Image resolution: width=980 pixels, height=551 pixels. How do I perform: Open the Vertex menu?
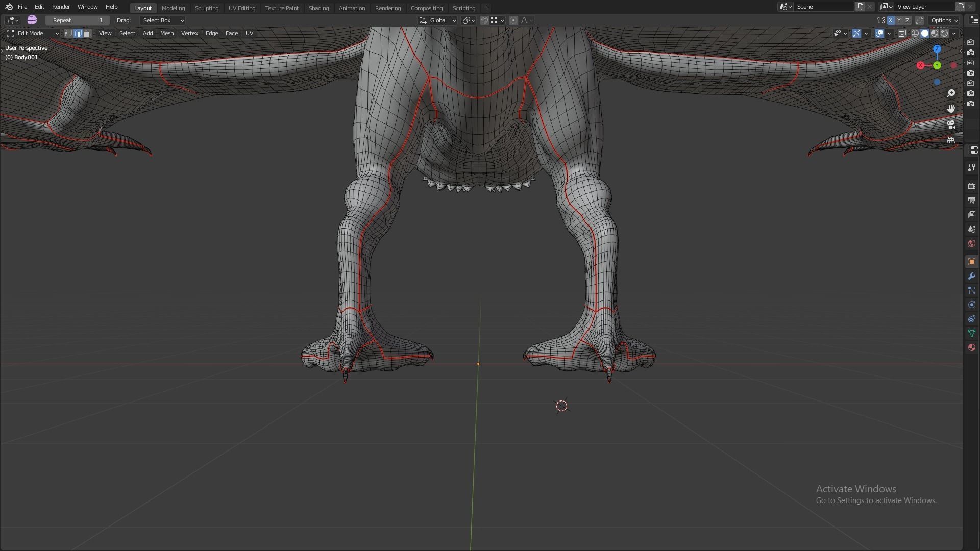click(189, 33)
